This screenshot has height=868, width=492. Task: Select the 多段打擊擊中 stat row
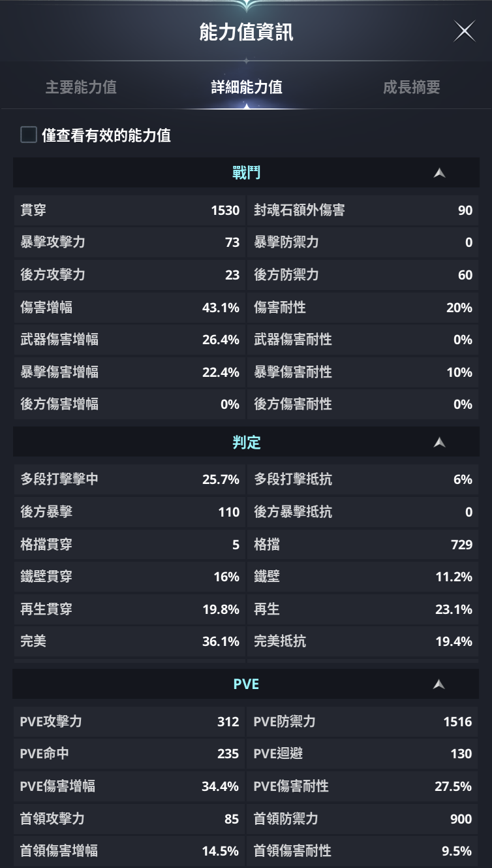pyautogui.click(x=129, y=479)
